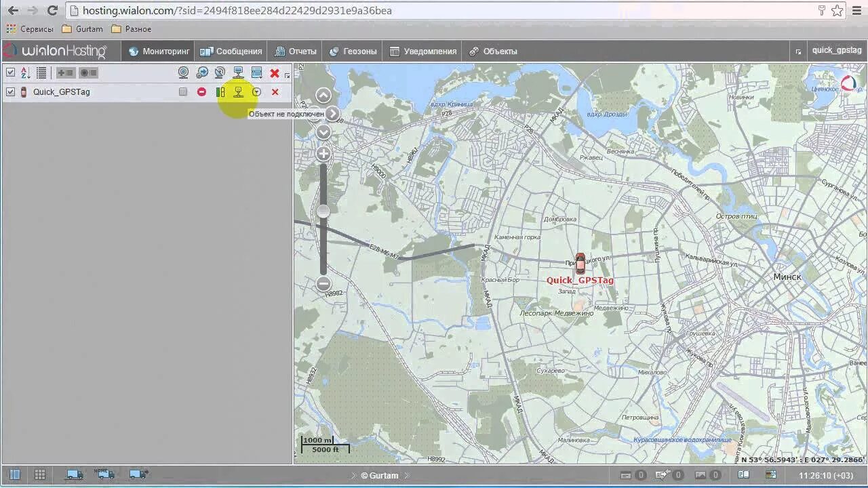Image resolution: width=868 pixels, height=488 pixels.
Task: Open the messages counter icon in bottom bar
Action: click(633, 475)
